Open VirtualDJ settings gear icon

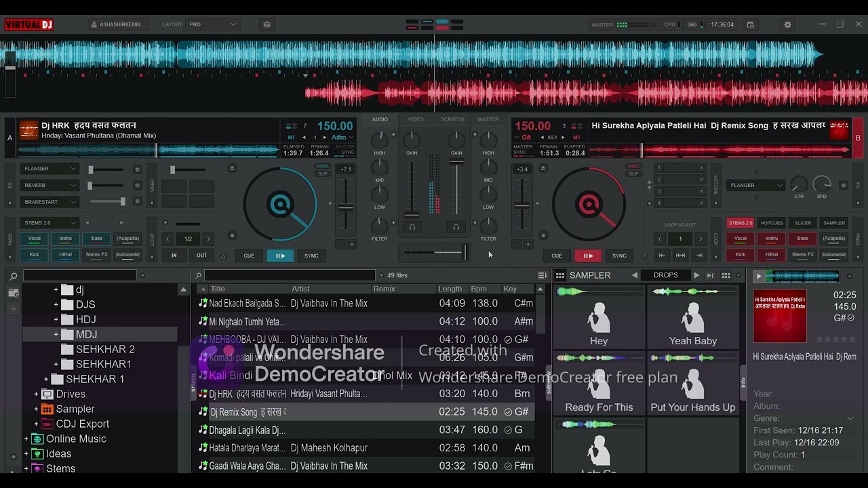tap(787, 24)
